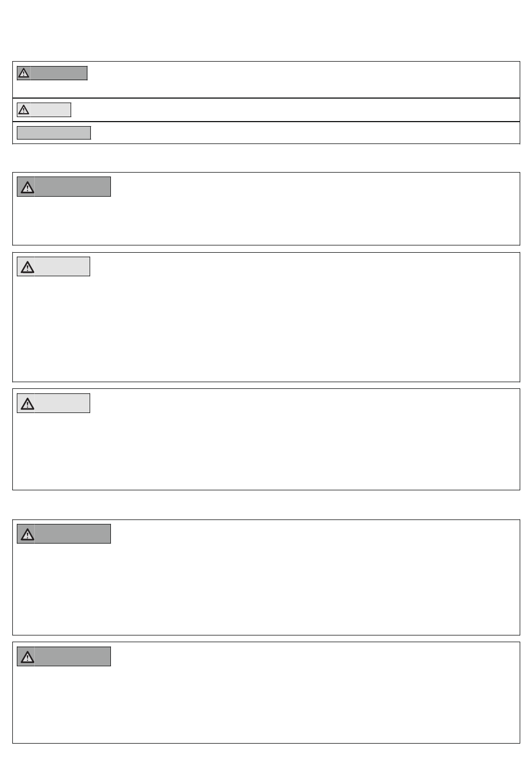Click the warning triangle in the small light legend label
The width and height of the screenshot is (532, 775).
[24, 110]
